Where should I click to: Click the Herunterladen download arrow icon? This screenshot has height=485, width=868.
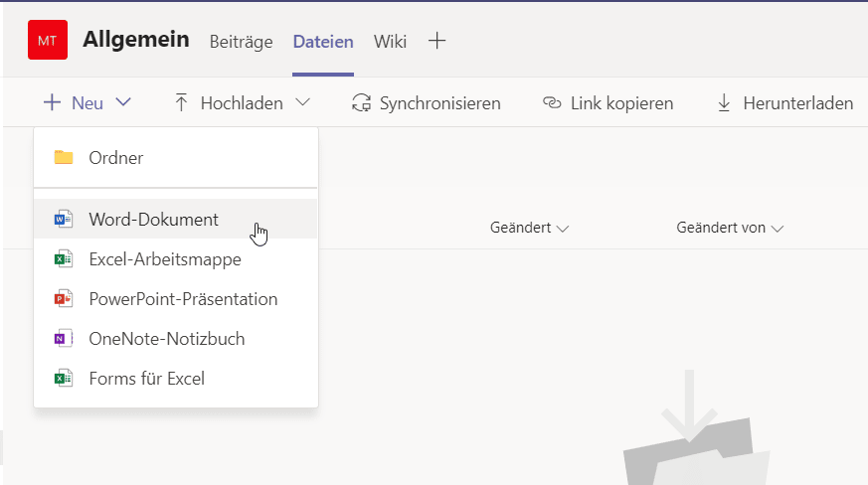point(724,103)
